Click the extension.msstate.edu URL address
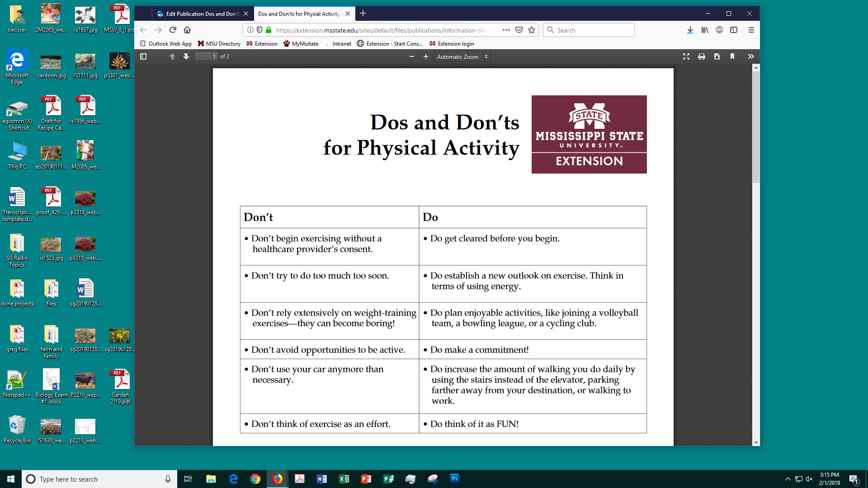This screenshot has width=868, height=488. (x=381, y=30)
